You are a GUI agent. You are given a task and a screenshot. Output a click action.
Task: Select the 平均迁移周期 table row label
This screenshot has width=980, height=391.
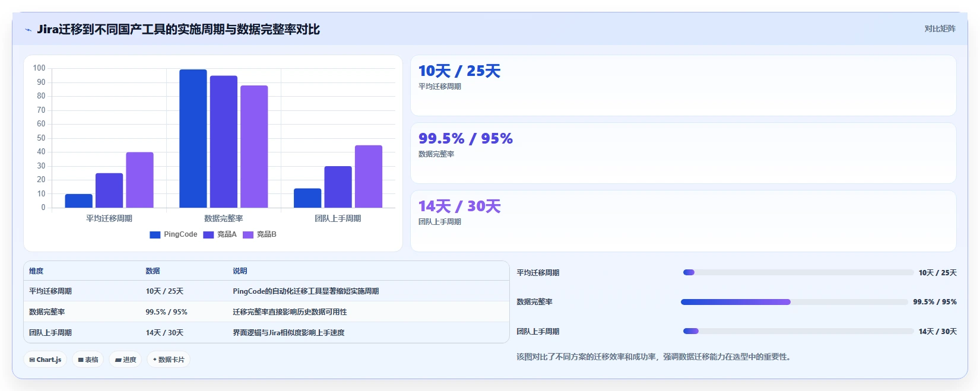pyautogui.click(x=50, y=291)
